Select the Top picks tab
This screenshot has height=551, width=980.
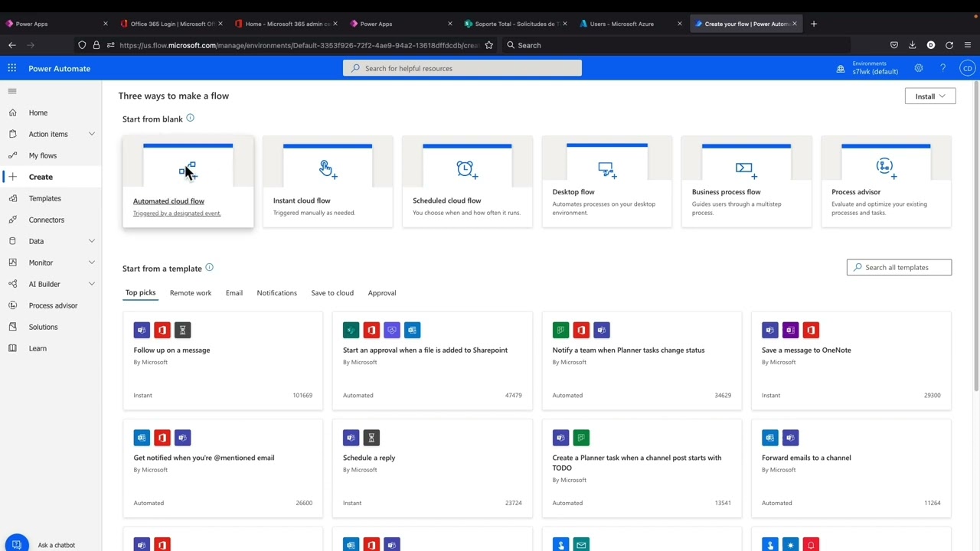pyautogui.click(x=140, y=292)
